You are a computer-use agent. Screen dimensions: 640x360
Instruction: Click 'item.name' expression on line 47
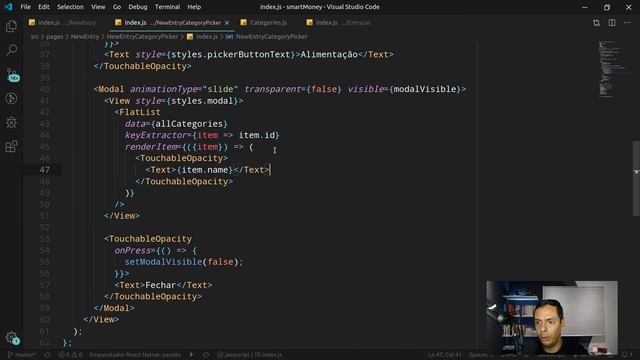coord(204,170)
